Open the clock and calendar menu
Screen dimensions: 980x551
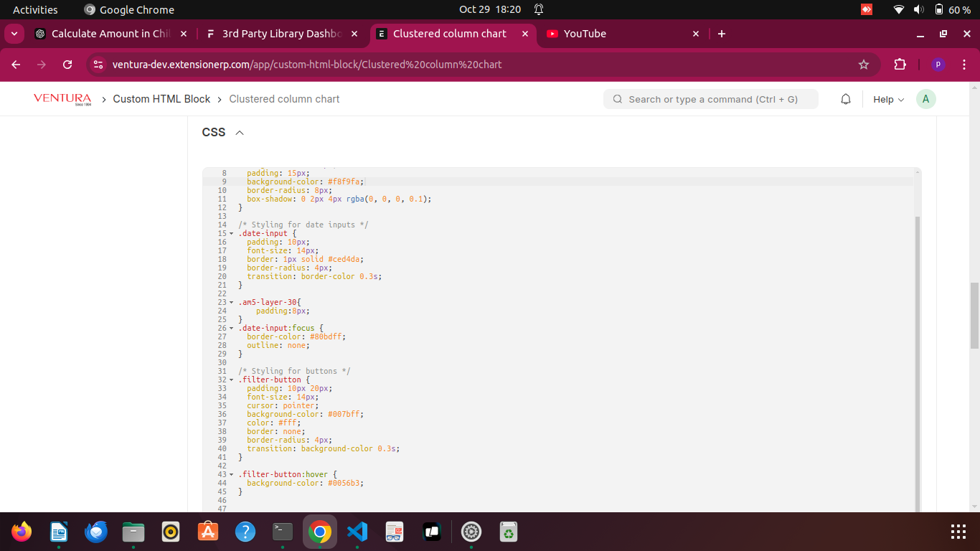click(x=490, y=9)
